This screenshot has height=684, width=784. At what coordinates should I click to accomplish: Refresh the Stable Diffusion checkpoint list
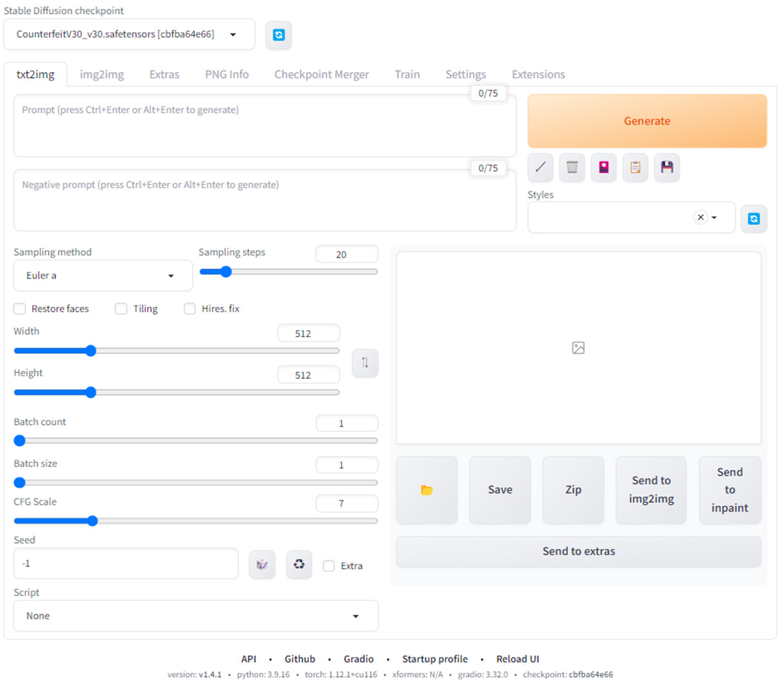pos(279,35)
